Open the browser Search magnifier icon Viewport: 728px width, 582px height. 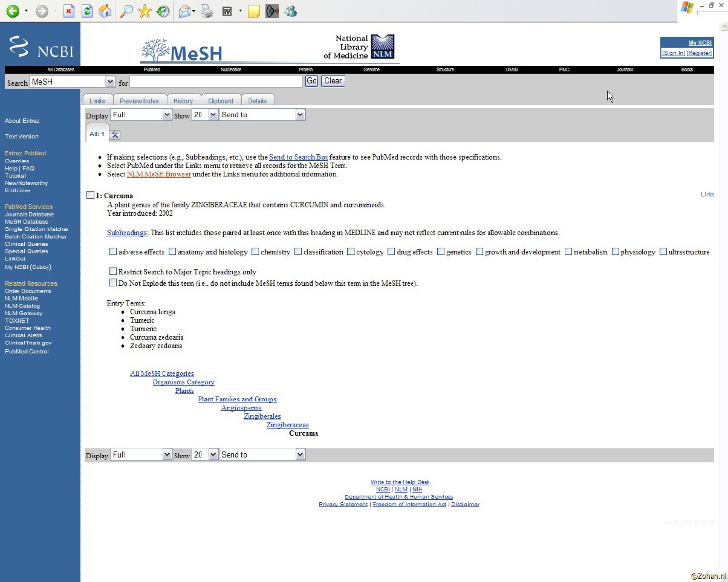(x=126, y=11)
